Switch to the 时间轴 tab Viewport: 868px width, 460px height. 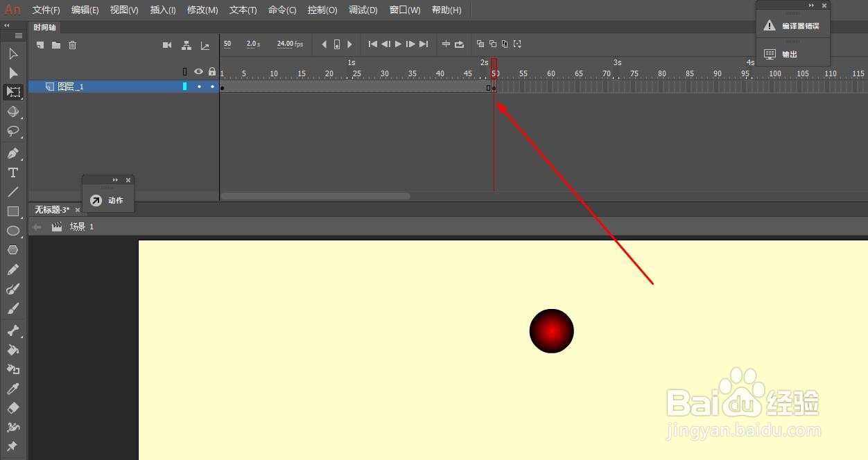pos(44,27)
